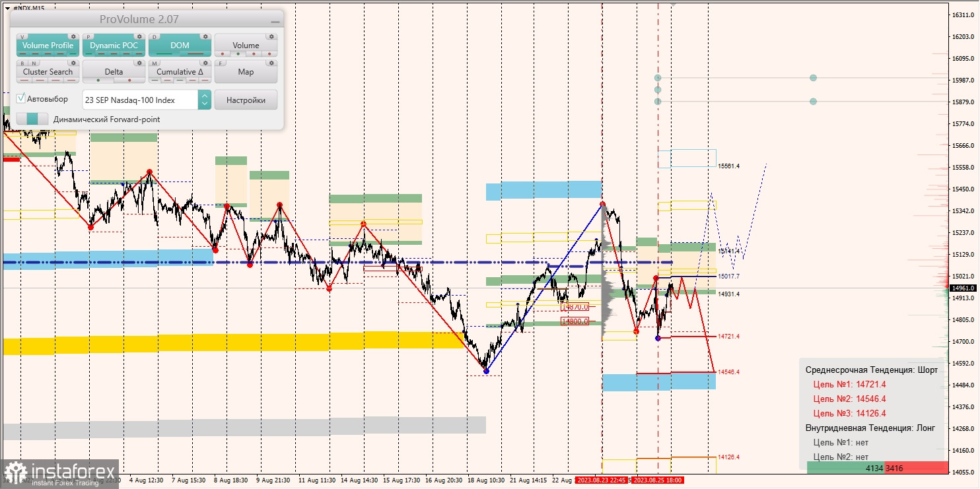The image size is (980, 489).
Task: Click the boxed 14800.0 price label
Action: click(x=575, y=321)
